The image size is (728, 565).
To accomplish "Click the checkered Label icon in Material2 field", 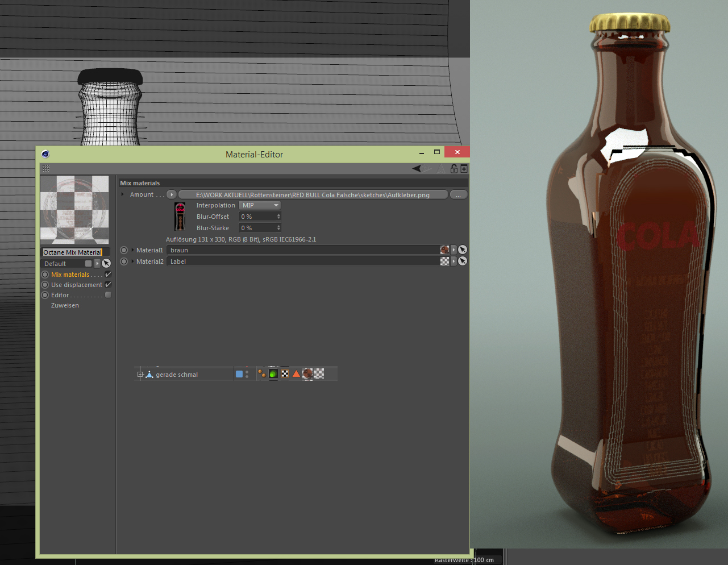I will 444,261.
